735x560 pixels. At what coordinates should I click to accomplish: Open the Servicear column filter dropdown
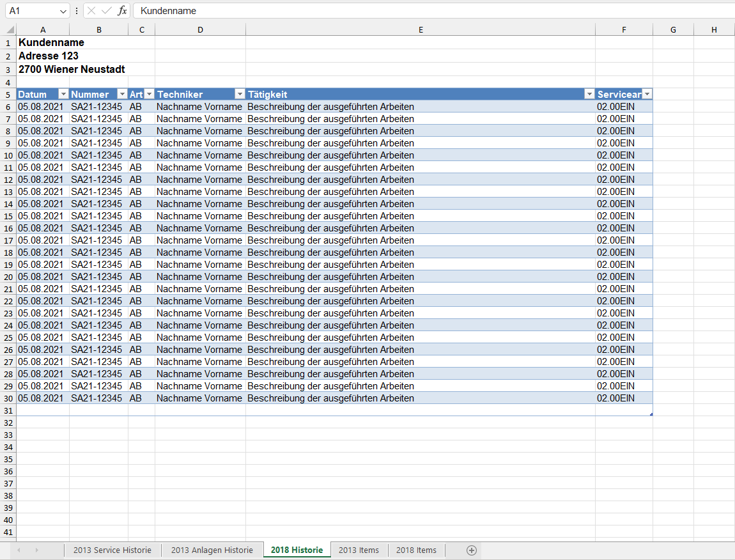(x=646, y=93)
